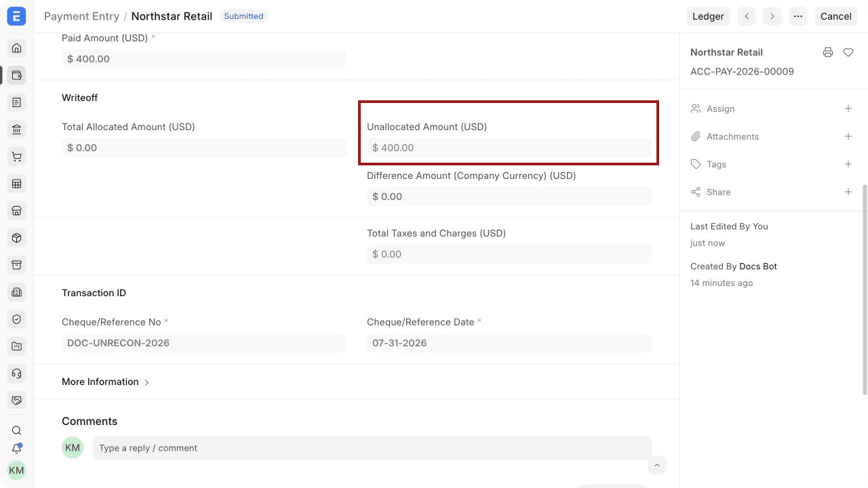
Task: Open the Home icon in sidebar
Action: click(17, 48)
